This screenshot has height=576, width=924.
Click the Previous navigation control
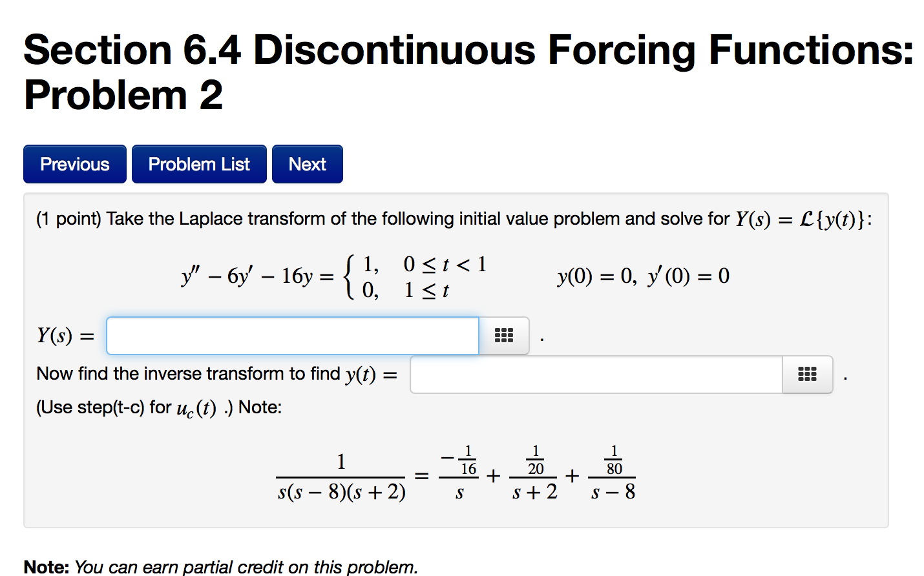[x=74, y=163]
